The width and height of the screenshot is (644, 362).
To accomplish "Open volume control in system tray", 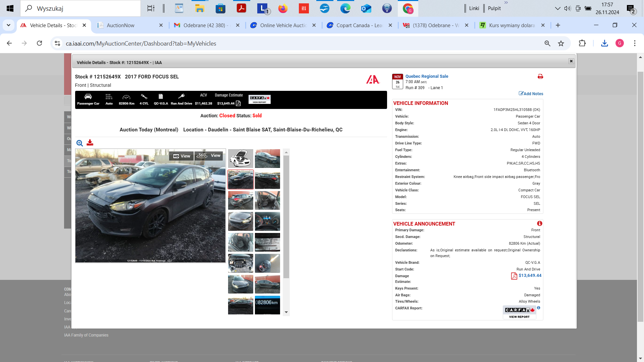I will point(568,8).
